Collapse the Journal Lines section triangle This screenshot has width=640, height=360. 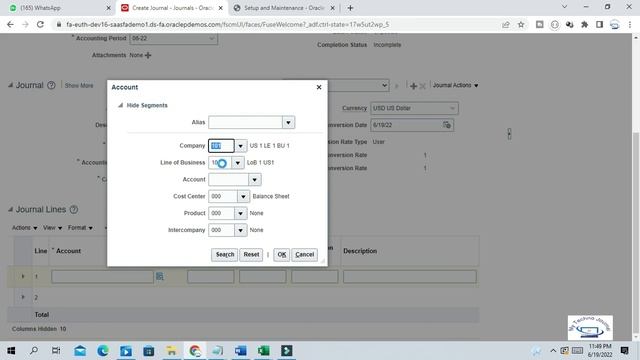10,209
